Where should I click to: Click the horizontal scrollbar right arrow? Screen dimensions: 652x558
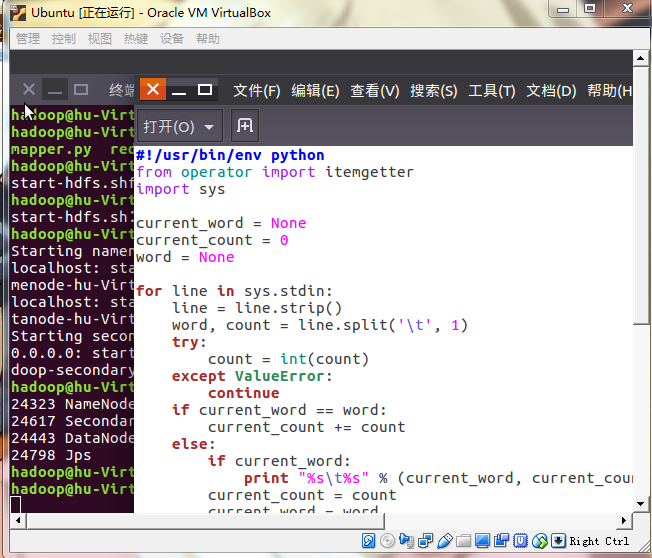pyautogui.click(x=624, y=520)
